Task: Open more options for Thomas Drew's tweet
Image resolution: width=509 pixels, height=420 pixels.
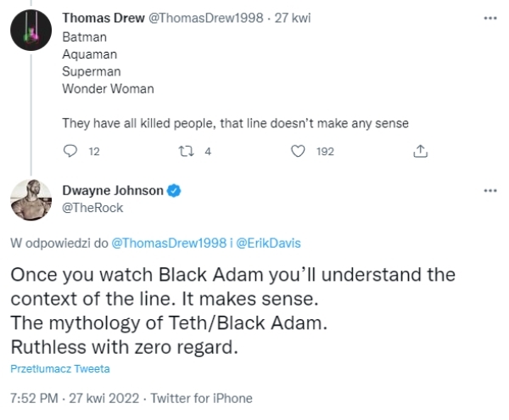Action: 489,18
